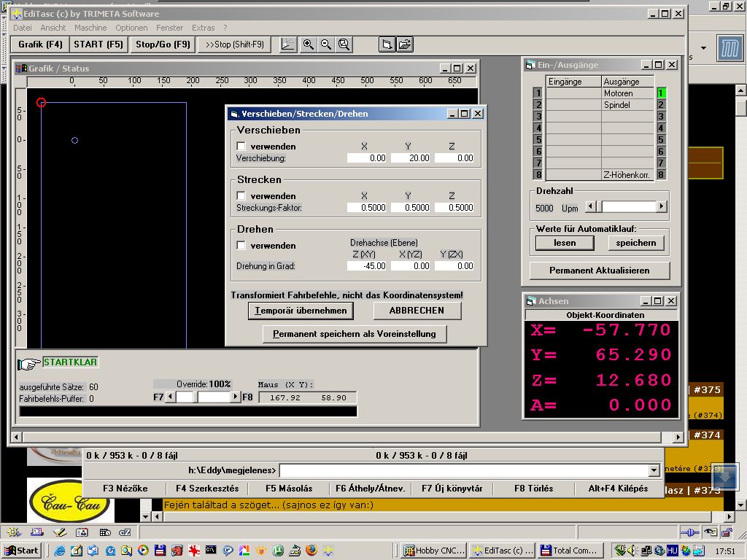Click the zoom in magnifier icon
The image size is (747, 560).
pyautogui.click(x=309, y=44)
